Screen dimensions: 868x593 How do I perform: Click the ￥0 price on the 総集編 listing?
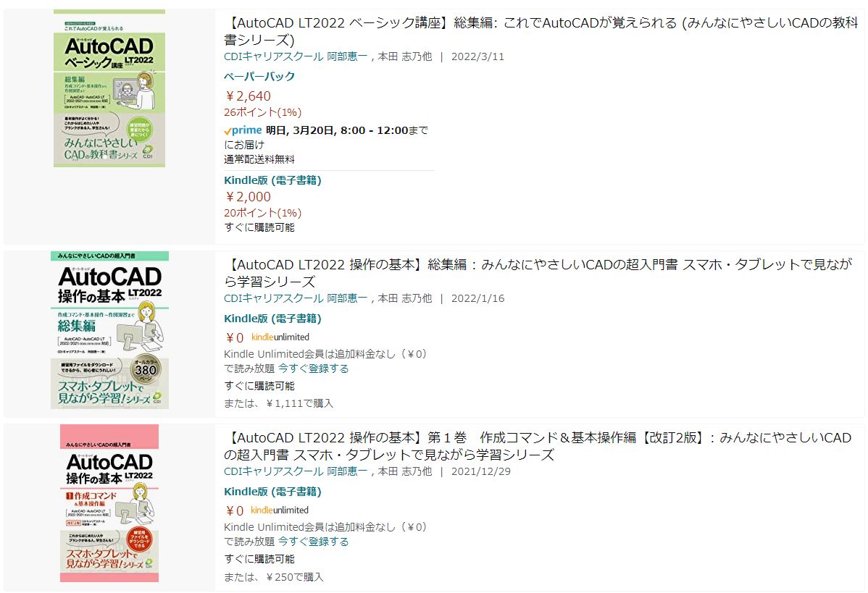[x=234, y=337]
